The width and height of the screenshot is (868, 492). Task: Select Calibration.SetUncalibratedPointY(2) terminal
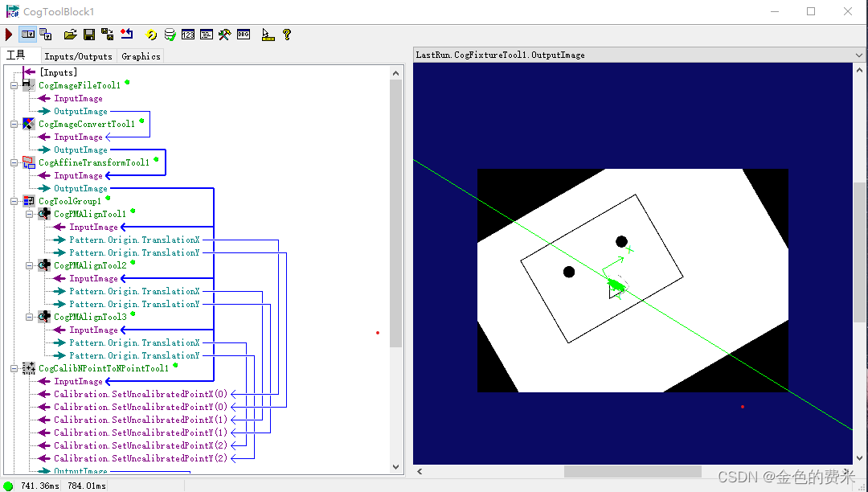pos(141,459)
